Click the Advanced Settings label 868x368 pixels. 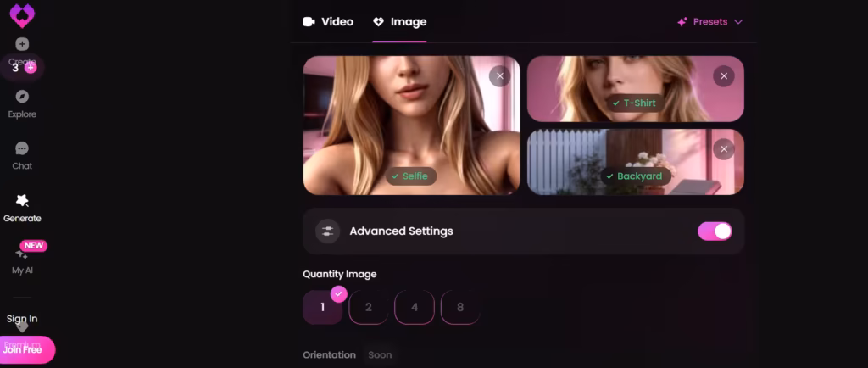(x=401, y=231)
